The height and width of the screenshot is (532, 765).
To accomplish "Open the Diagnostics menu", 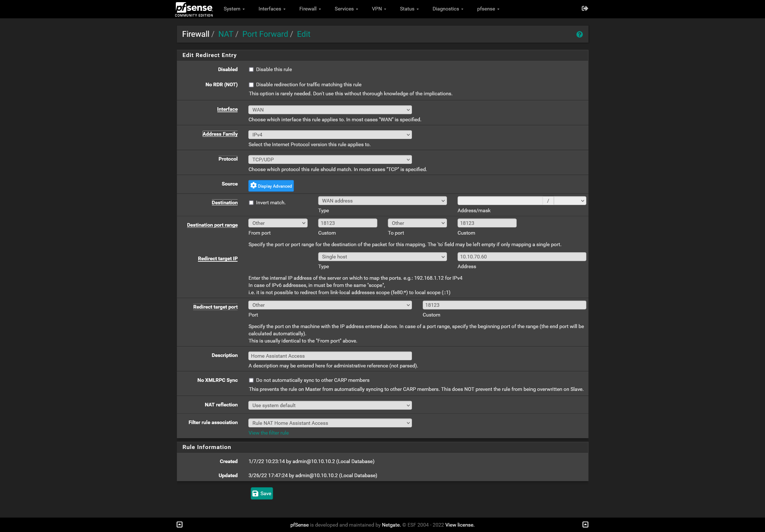I will [x=448, y=9].
